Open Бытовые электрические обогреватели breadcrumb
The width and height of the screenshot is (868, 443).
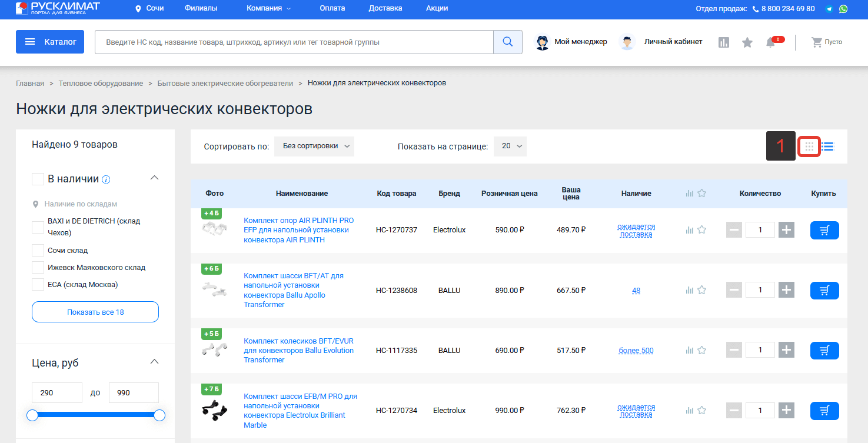point(225,83)
